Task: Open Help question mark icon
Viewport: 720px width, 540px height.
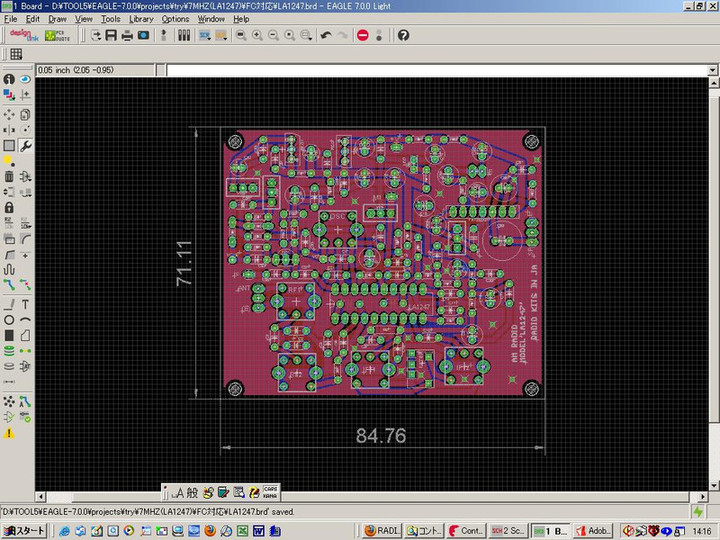Action: (x=403, y=35)
